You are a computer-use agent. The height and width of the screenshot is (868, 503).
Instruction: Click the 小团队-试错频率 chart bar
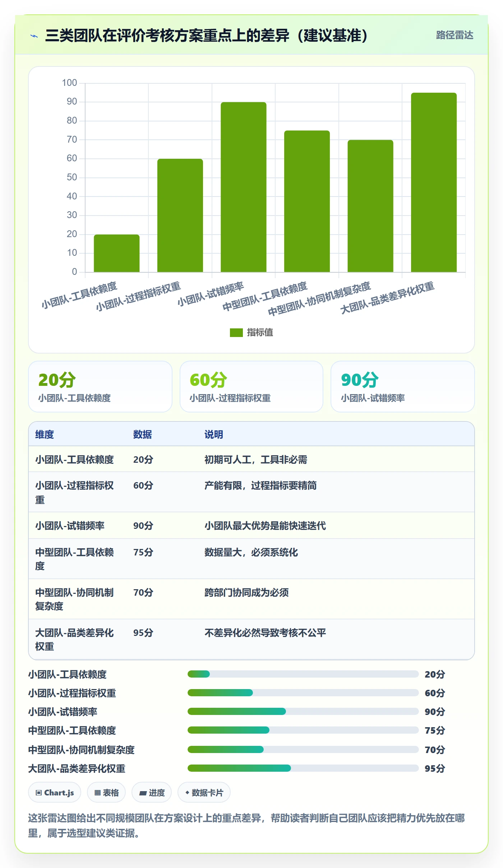pos(244,187)
